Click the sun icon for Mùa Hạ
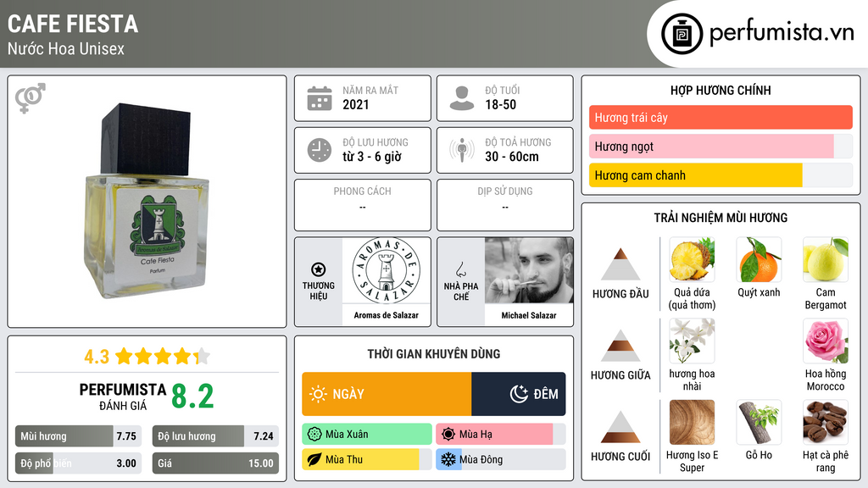The height and width of the screenshot is (488, 868). point(448,435)
